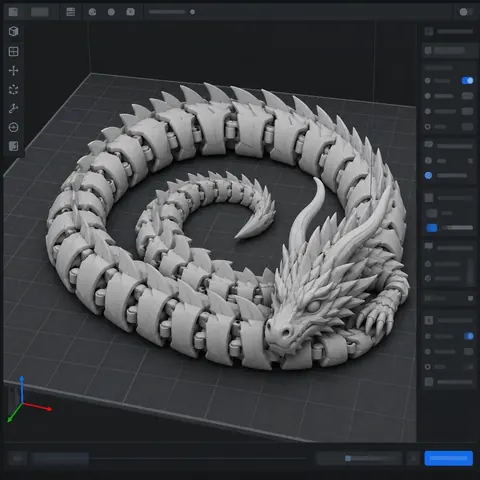Open the four-pane layout grid tool

click(x=13, y=51)
